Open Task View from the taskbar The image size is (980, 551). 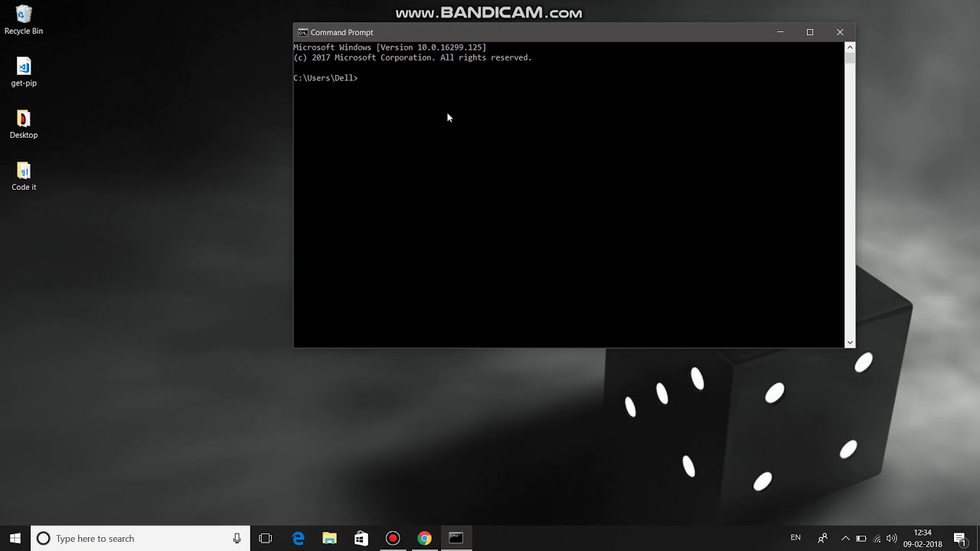266,538
